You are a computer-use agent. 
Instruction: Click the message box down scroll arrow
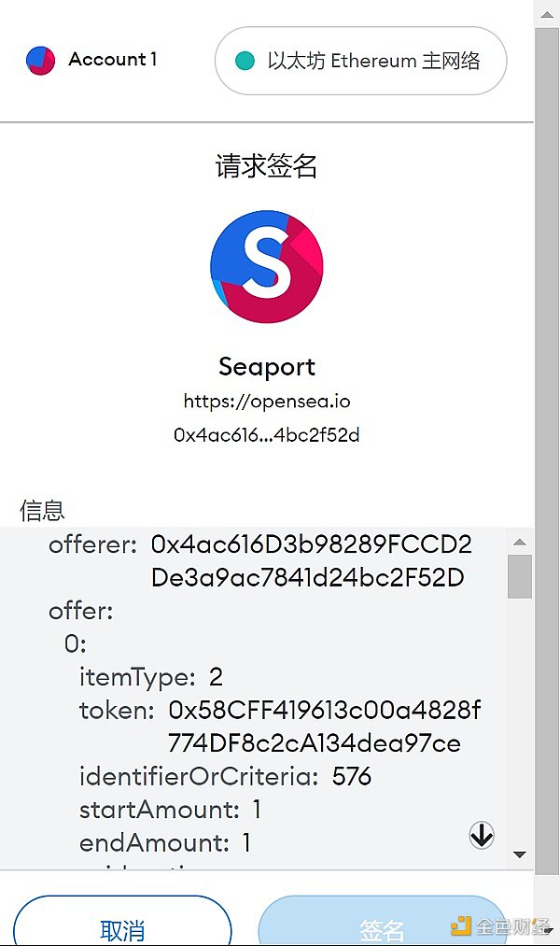pyautogui.click(x=520, y=854)
